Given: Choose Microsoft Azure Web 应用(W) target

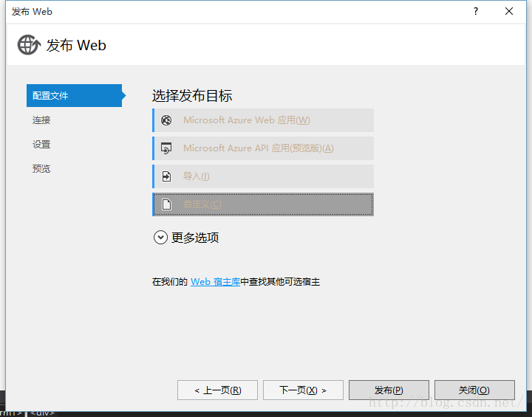Looking at the screenshot, I should point(263,120).
